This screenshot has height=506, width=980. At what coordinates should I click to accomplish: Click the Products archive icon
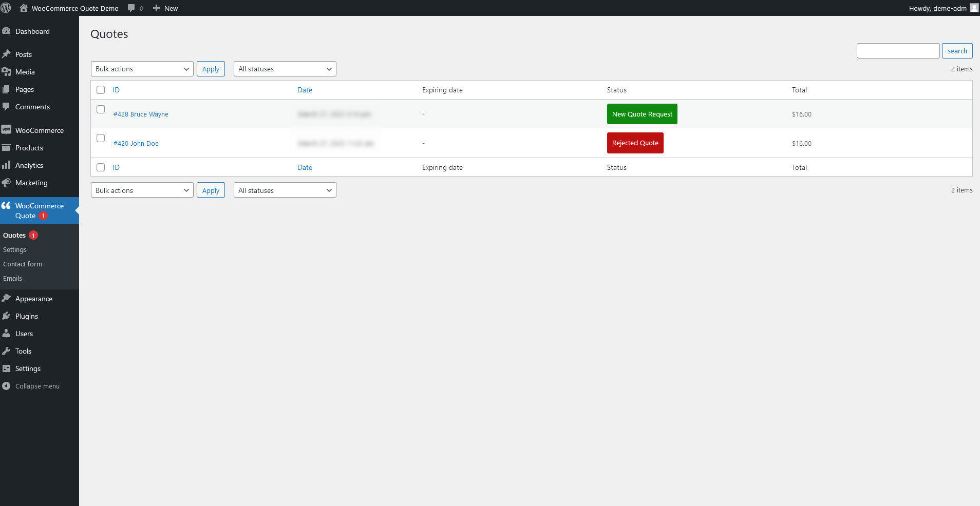[6, 148]
